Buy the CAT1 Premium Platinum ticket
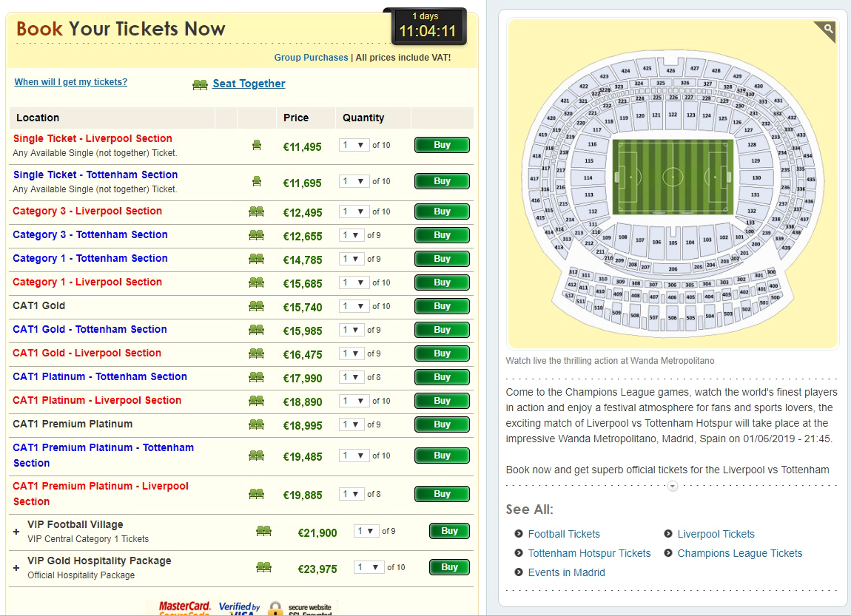The image size is (851, 616). pyautogui.click(x=442, y=424)
